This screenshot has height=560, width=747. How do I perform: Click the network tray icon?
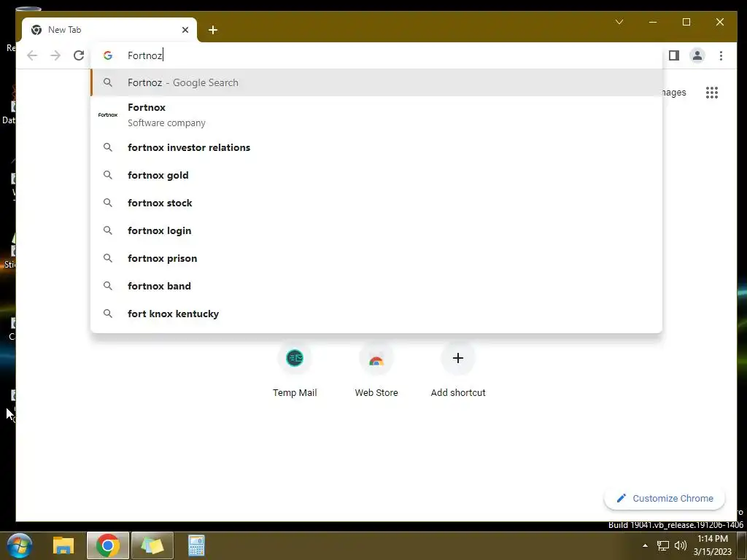(662, 545)
